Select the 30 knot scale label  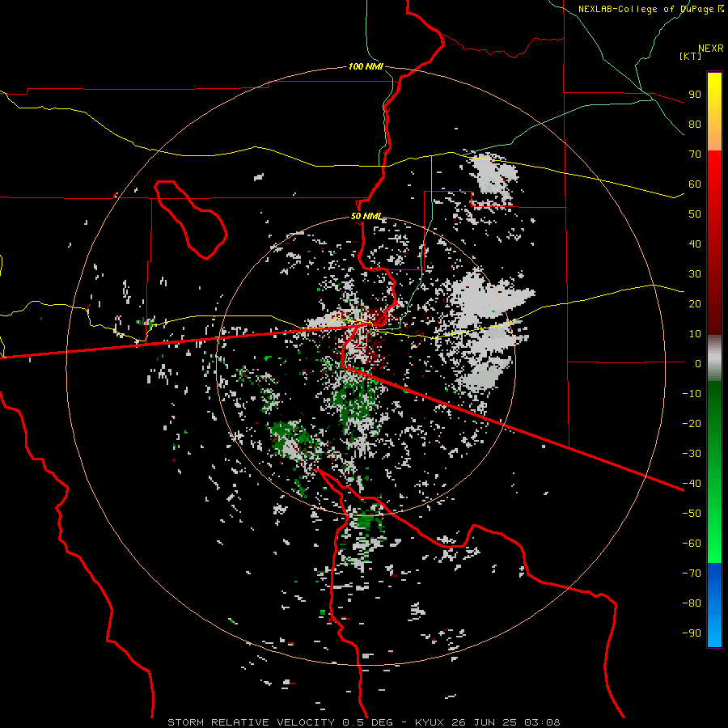695,274
